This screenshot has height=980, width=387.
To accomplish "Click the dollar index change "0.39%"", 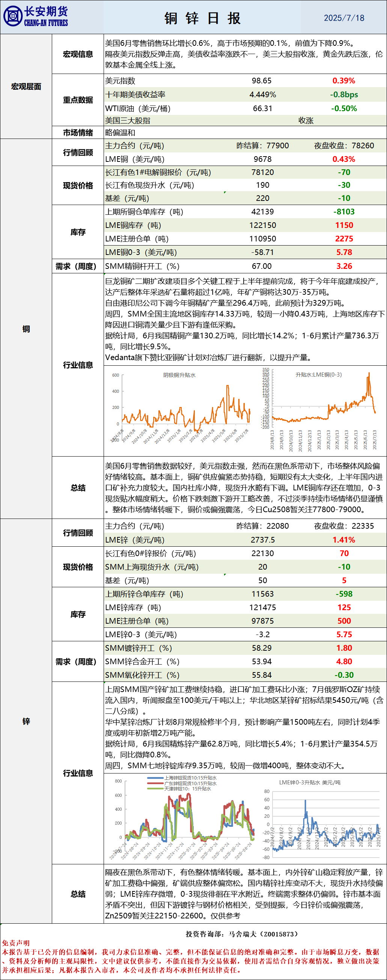I will tap(344, 81).
